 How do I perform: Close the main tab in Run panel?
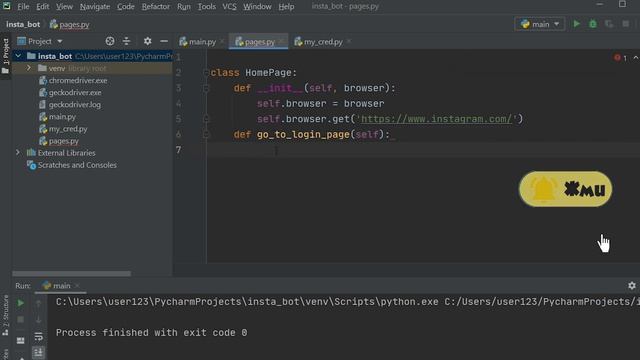click(77, 286)
